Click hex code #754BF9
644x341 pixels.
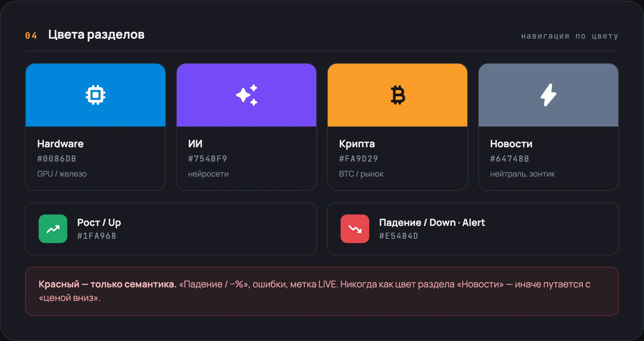208,159
